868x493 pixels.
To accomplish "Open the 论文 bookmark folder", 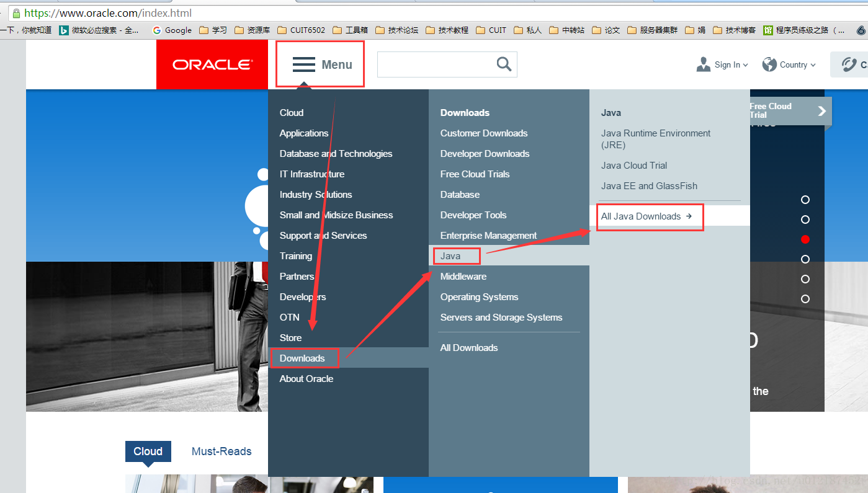I will pyautogui.click(x=606, y=30).
